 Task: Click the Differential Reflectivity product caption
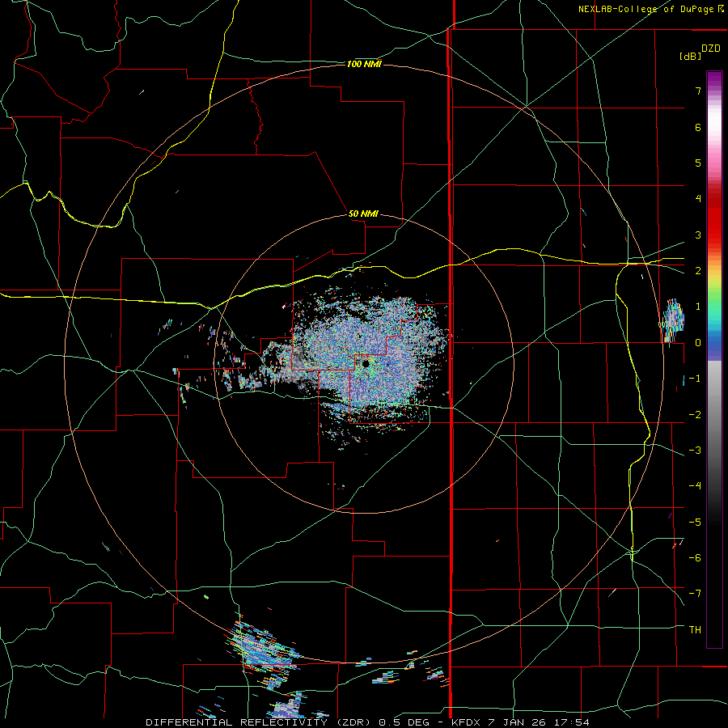367,722
